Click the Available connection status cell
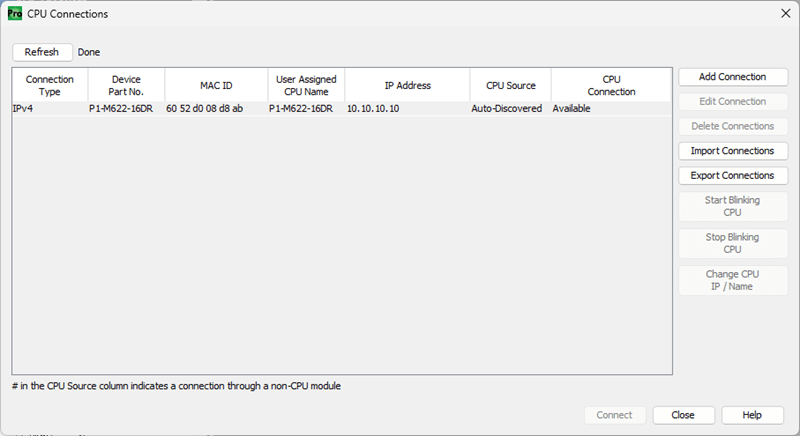The width and height of the screenshot is (800, 436). [x=572, y=109]
